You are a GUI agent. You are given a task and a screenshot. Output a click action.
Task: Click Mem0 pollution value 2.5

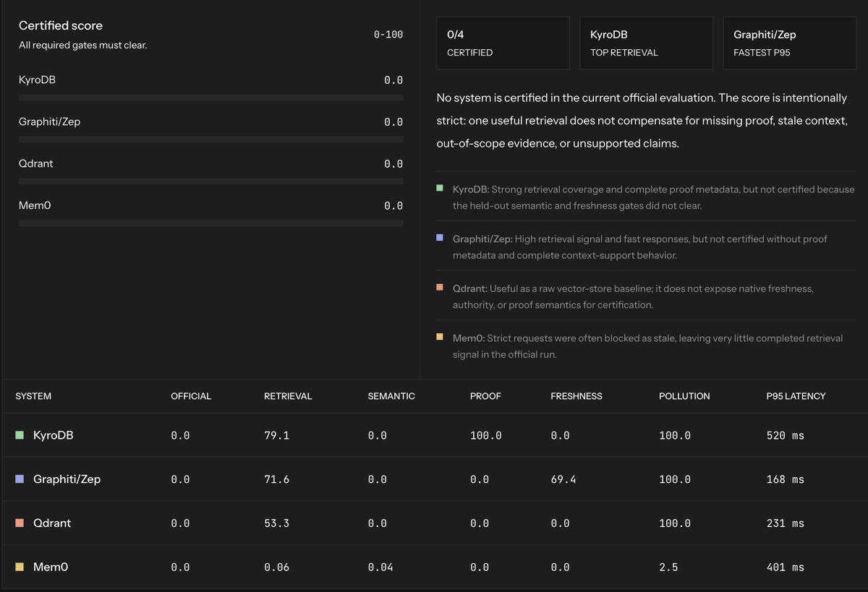coord(668,567)
